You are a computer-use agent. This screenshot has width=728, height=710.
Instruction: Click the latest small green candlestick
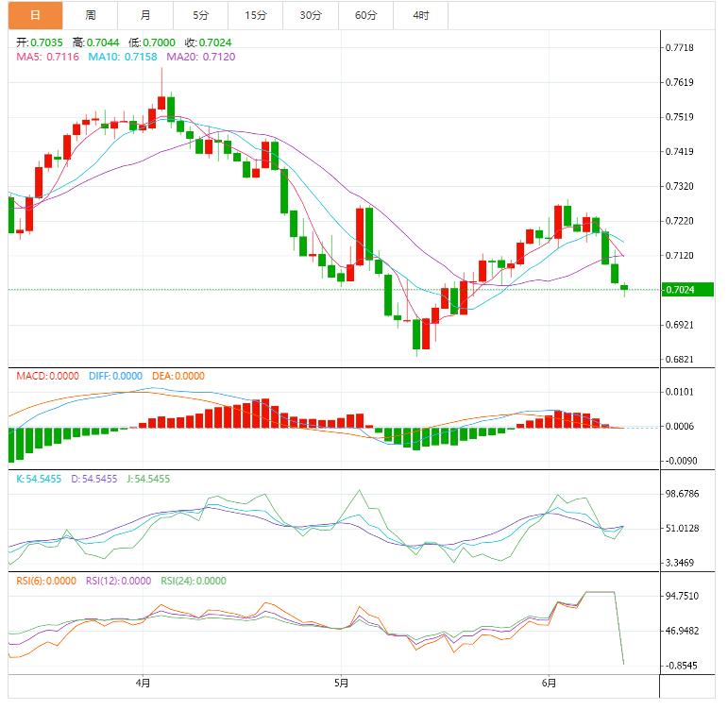coord(624,288)
